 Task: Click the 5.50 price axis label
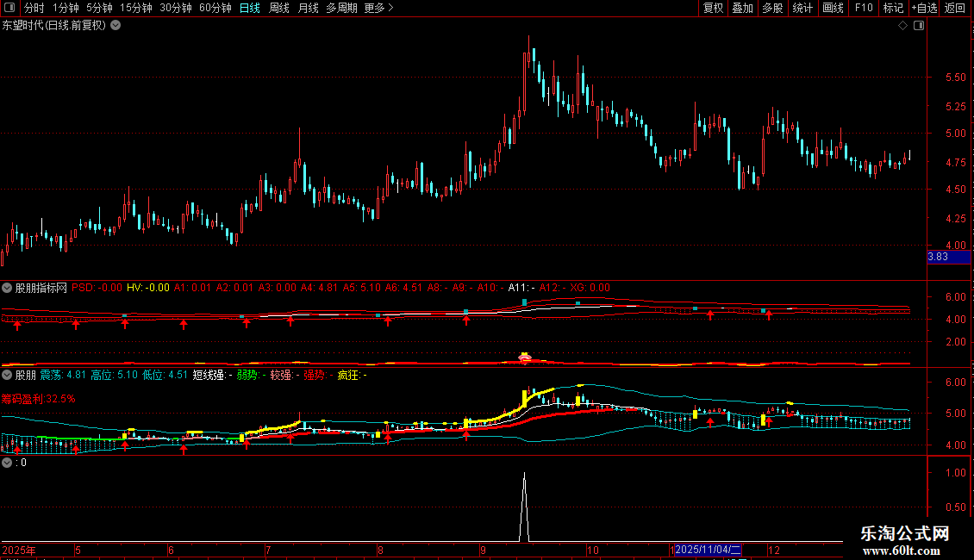click(x=956, y=78)
